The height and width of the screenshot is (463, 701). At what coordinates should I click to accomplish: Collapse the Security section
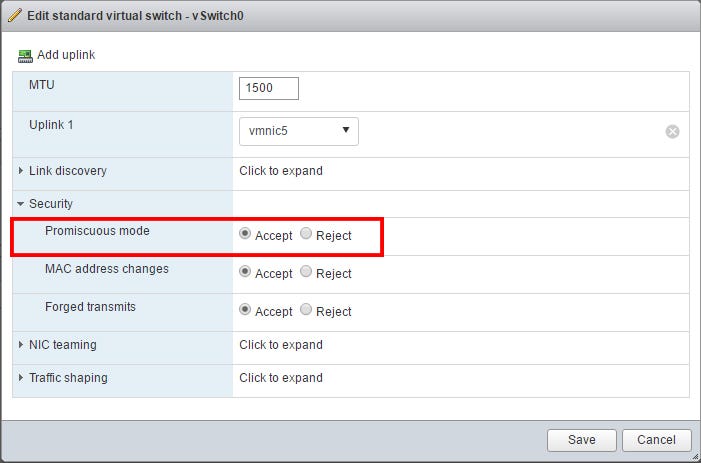[x=21, y=204]
